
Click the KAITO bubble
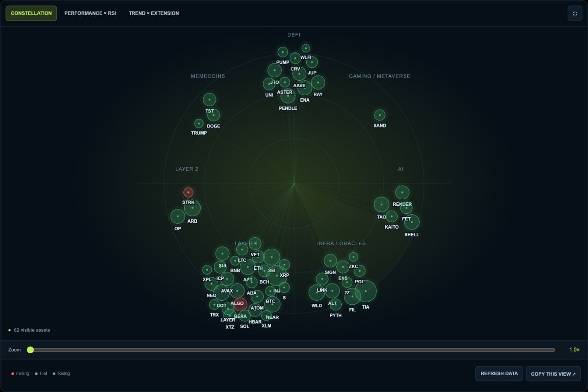click(391, 217)
